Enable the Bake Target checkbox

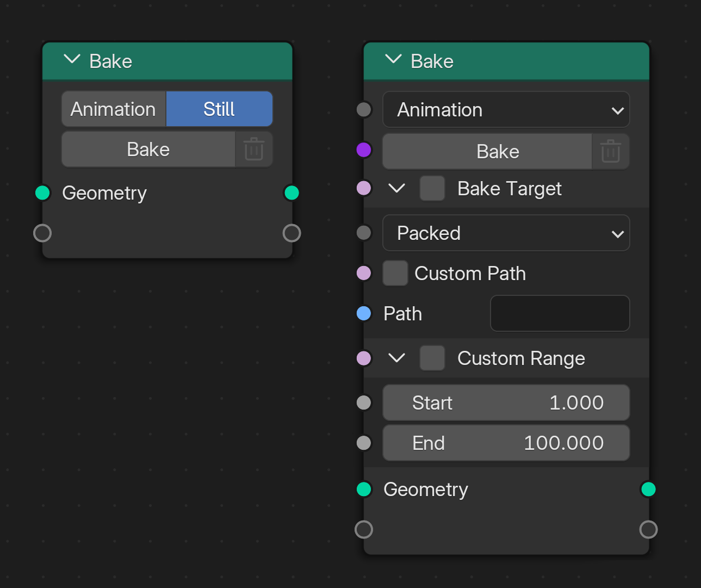pyautogui.click(x=432, y=188)
